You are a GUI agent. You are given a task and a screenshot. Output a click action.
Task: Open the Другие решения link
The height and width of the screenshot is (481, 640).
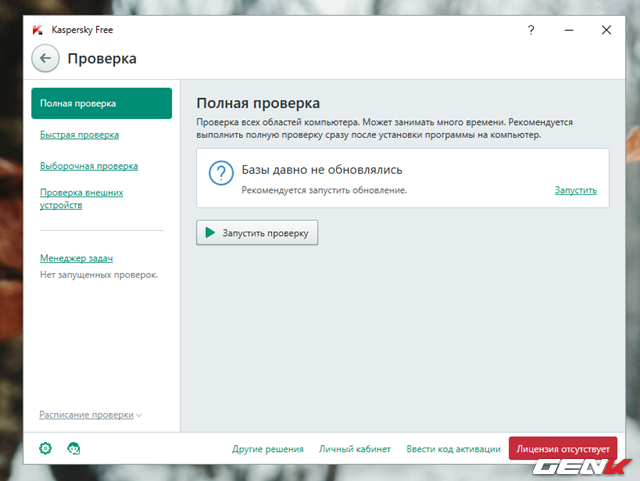[x=267, y=449]
